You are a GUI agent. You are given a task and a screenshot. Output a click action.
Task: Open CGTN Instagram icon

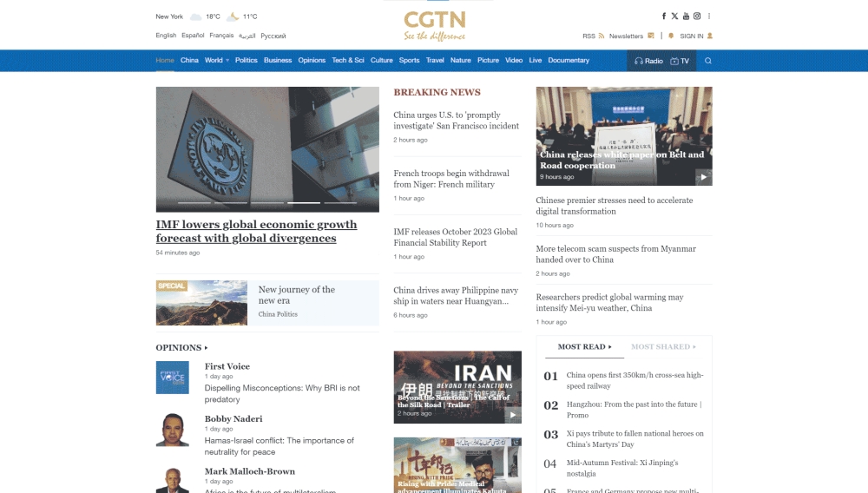click(x=697, y=16)
